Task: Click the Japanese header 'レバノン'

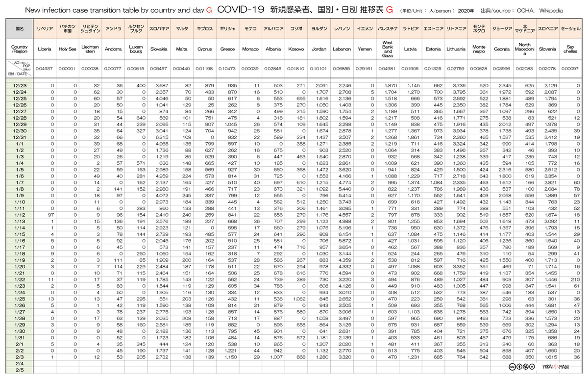Action: tap(342, 29)
